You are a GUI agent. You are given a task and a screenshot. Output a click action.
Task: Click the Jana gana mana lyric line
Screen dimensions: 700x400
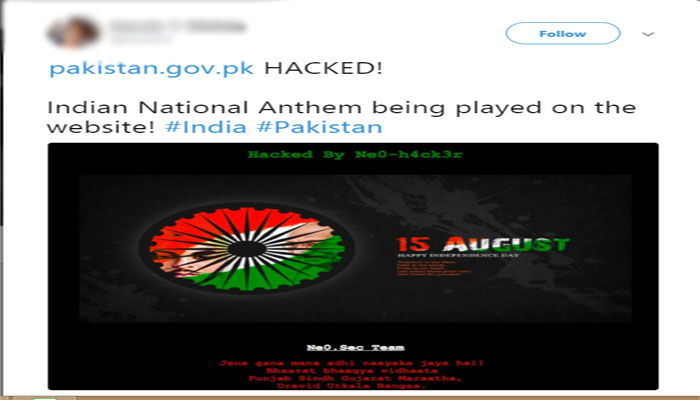click(x=351, y=363)
